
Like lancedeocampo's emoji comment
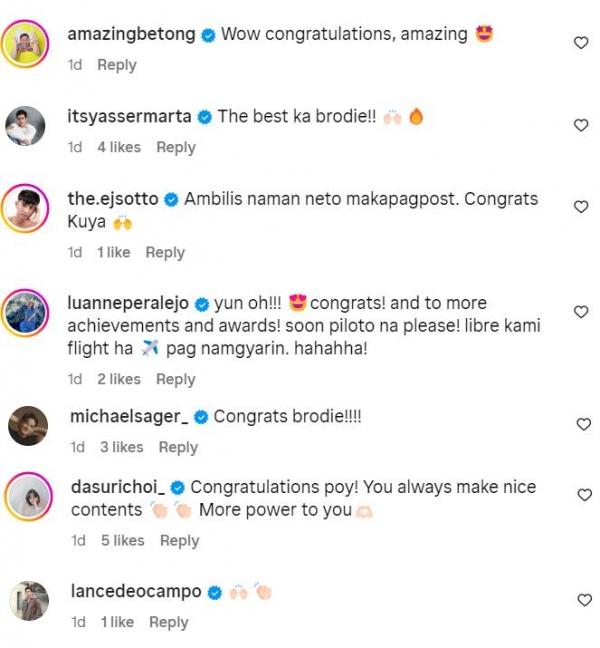(x=584, y=600)
